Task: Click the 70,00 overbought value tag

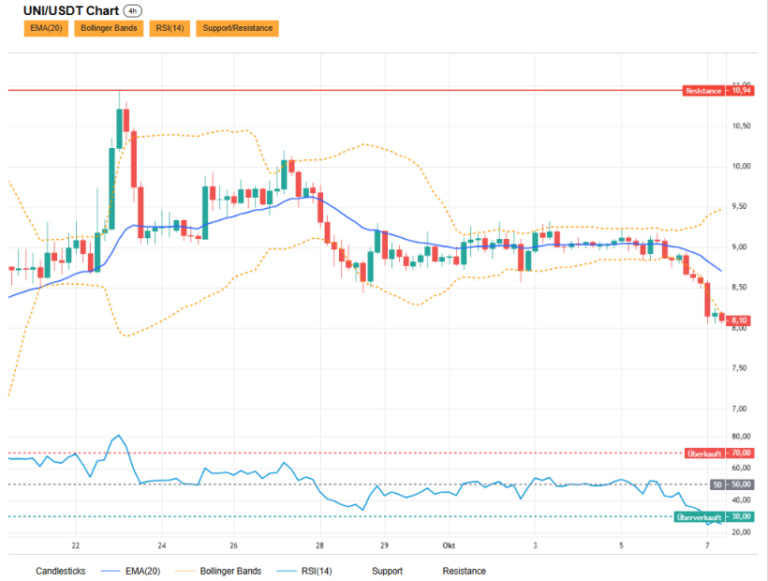Action: [740, 453]
